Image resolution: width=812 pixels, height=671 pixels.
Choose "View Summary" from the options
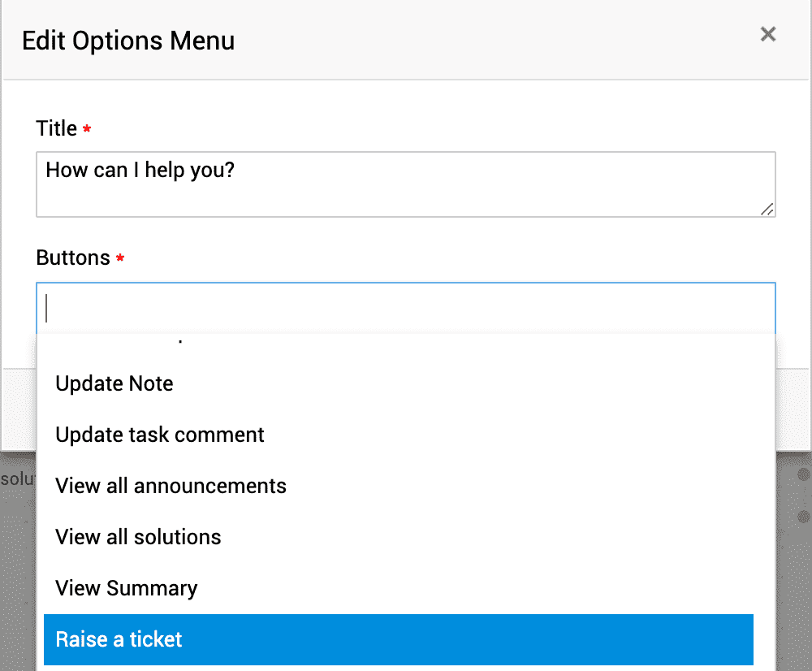pyautogui.click(x=126, y=588)
